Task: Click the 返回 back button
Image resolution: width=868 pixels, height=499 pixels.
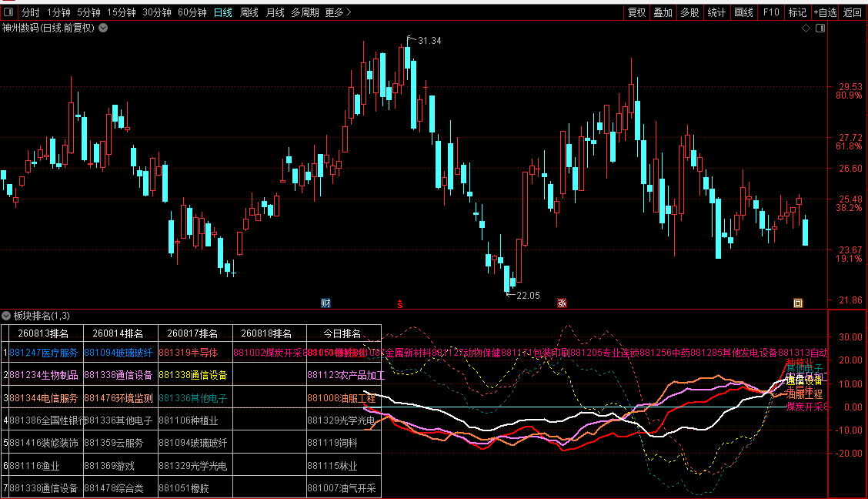Action: (x=853, y=12)
